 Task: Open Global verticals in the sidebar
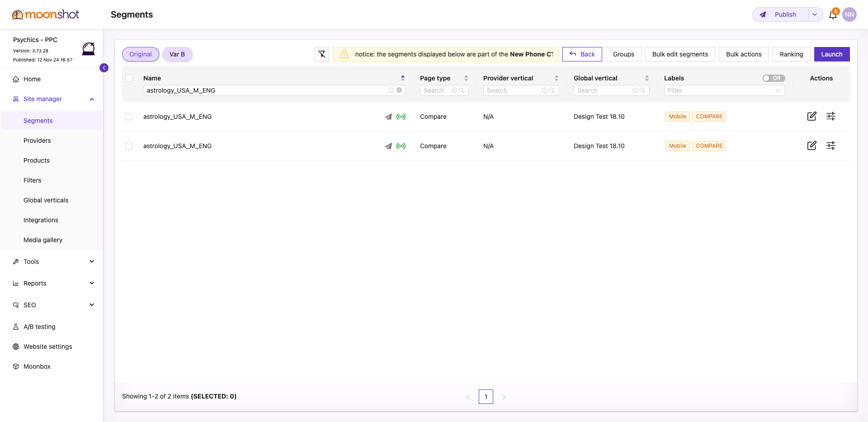46,200
